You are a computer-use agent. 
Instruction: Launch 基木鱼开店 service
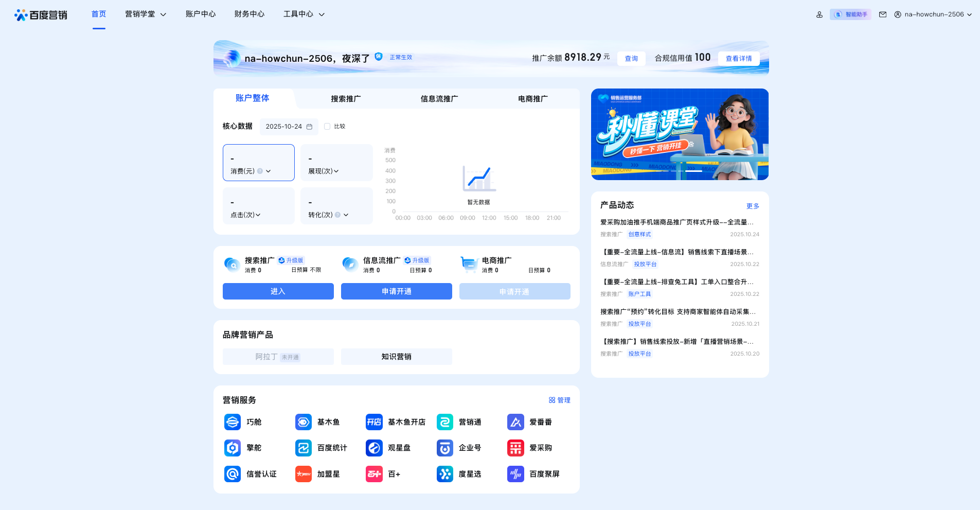pos(374,422)
